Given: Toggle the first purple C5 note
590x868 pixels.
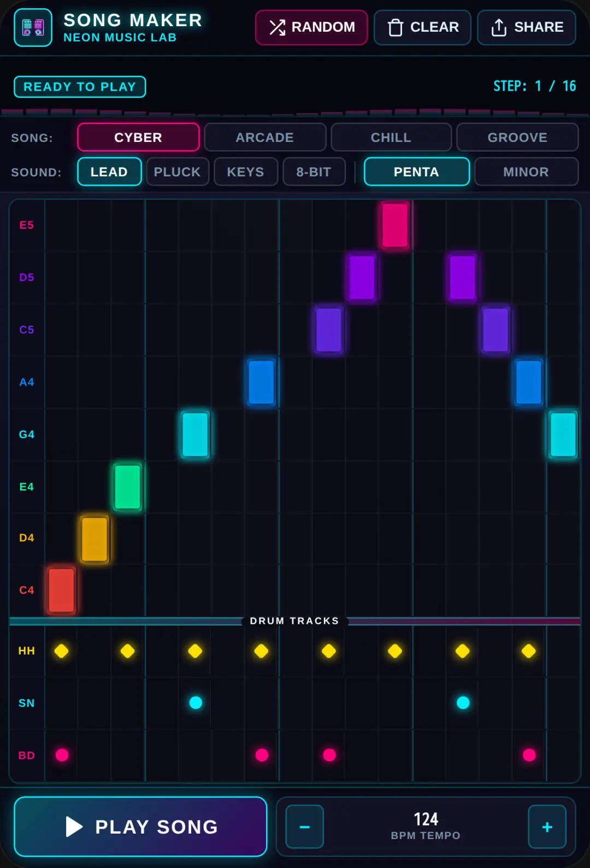Looking at the screenshot, I should point(329,330).
